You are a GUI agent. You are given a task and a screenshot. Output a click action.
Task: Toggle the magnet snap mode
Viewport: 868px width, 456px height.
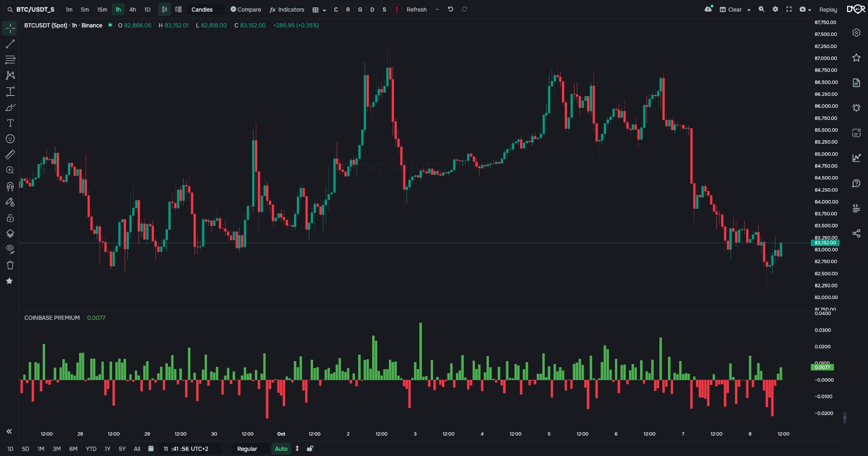click(10, 186)
